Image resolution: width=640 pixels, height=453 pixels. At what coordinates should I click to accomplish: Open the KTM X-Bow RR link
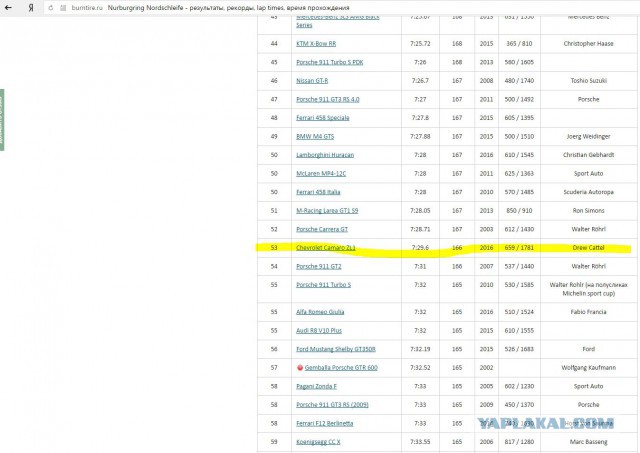(316, 44)
